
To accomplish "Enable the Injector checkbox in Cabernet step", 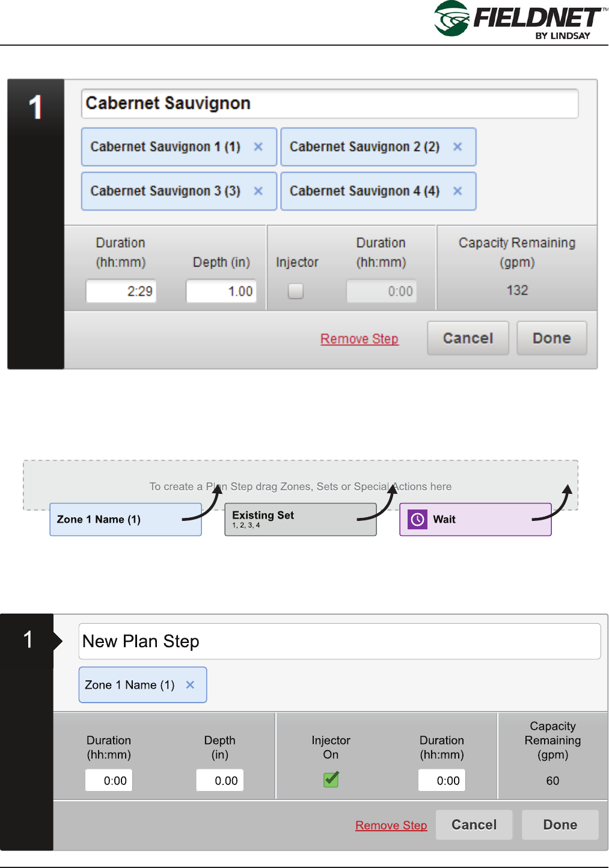I will coord(296,291).
